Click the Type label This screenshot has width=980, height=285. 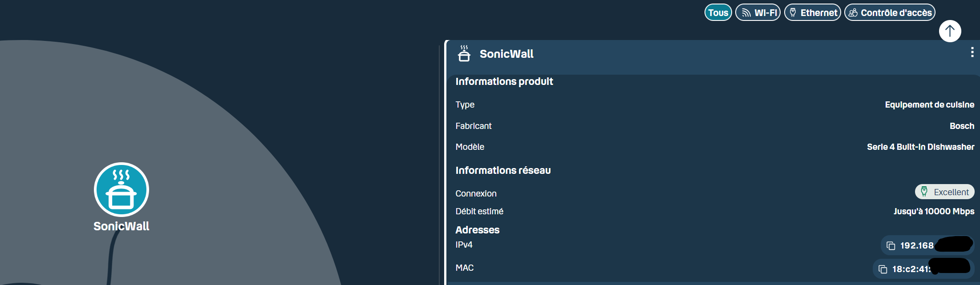pyautogui.click(x=465, y=105)
